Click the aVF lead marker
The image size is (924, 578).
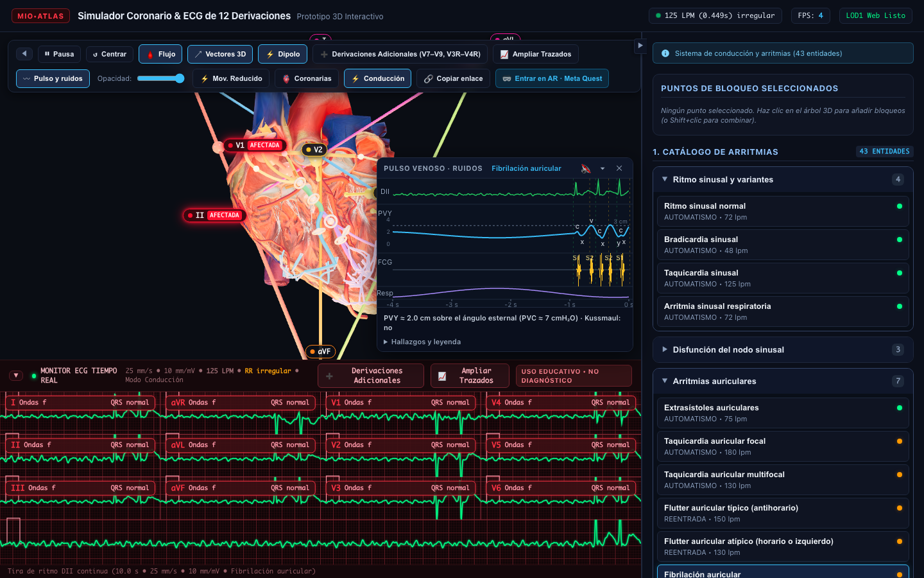[320, 351]
